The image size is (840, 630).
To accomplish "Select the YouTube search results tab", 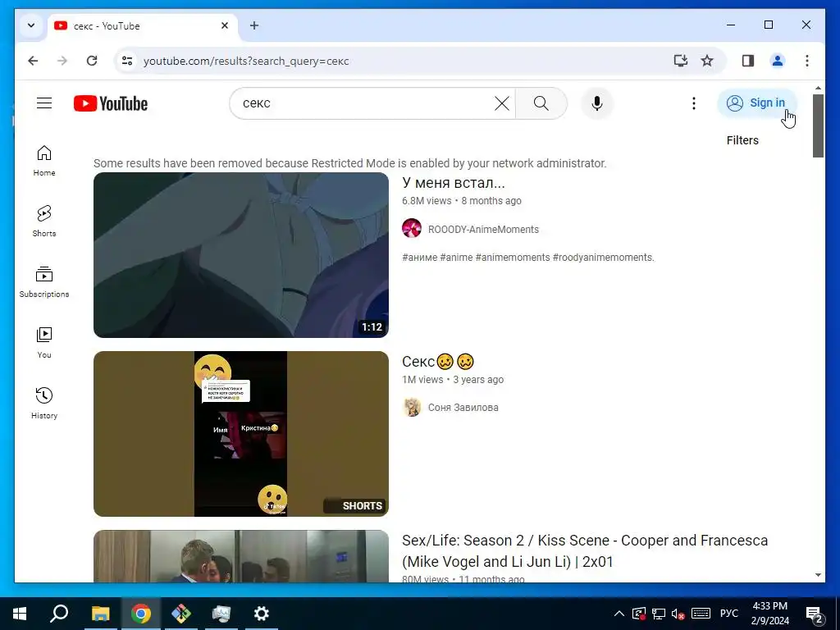I will (x=142, y=25).
